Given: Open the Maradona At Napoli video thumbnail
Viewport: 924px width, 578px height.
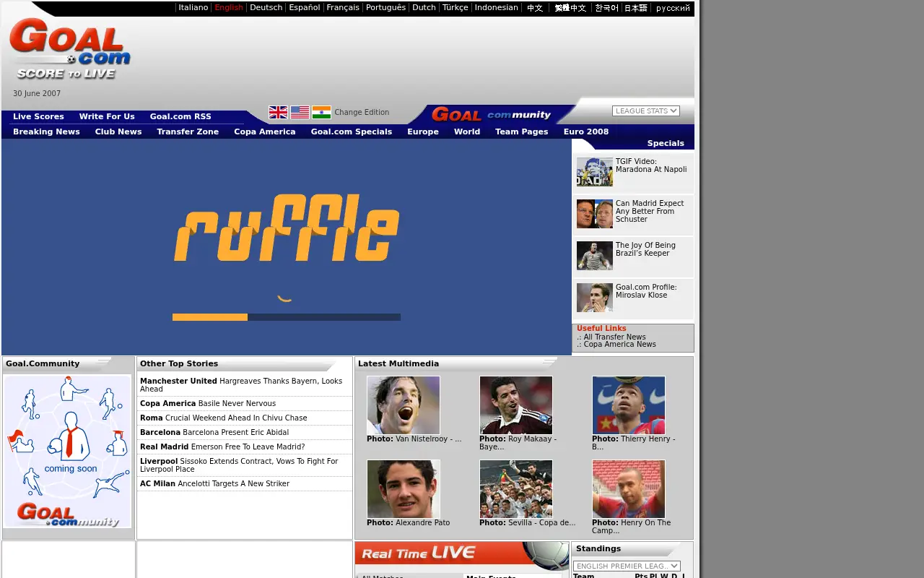Looking at the screenshot, I should (x=595, y=172).
